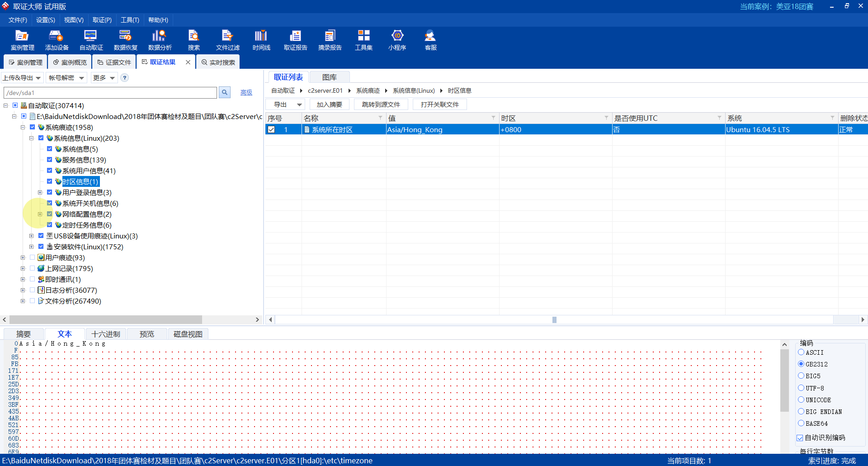Launch 自动取证 auto forensics tool
The image size is (868, 466).
91,40
